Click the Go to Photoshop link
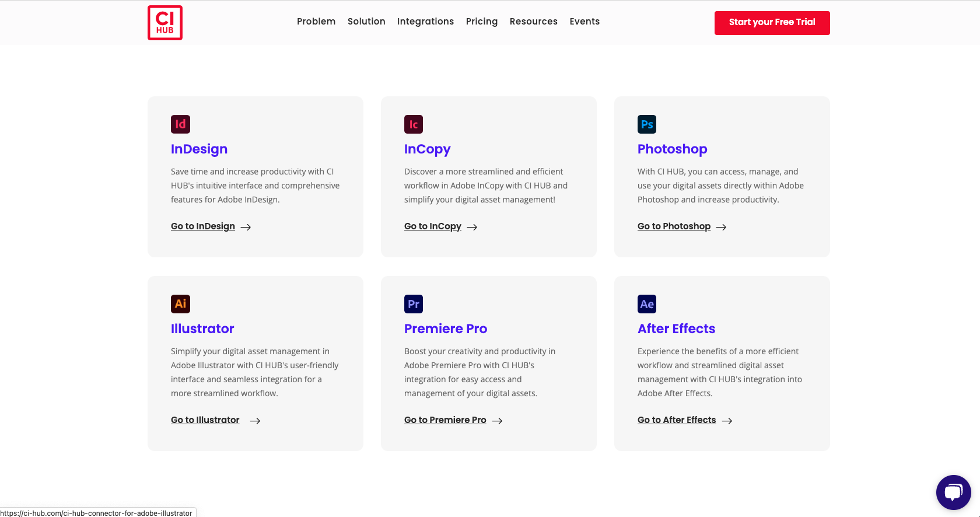 (674, 226)
